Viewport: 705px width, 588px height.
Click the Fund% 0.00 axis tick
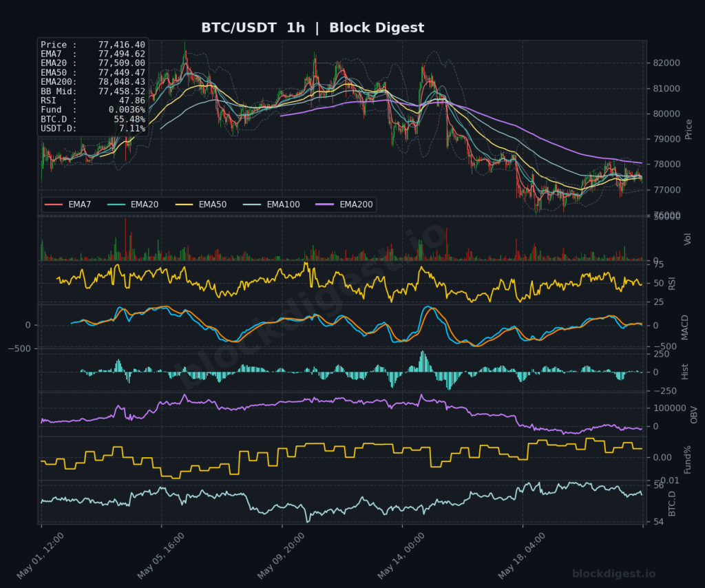(x=662, y=458)
